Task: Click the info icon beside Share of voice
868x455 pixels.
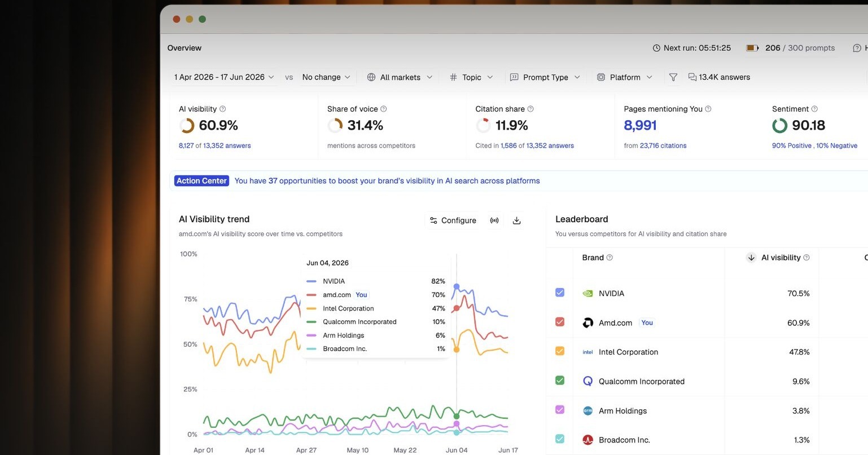Action: pyautogui.click(x=384, y=109)
